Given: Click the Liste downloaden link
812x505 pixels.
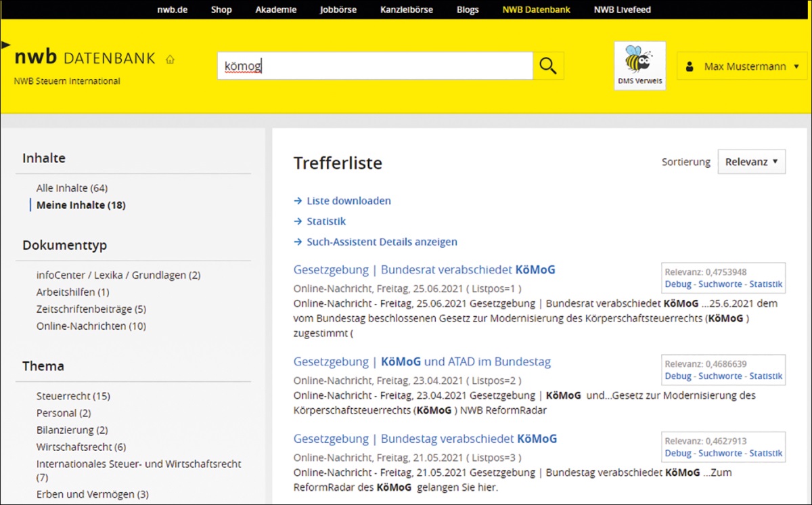Looking at the screenshot, I should coord(348,201).
